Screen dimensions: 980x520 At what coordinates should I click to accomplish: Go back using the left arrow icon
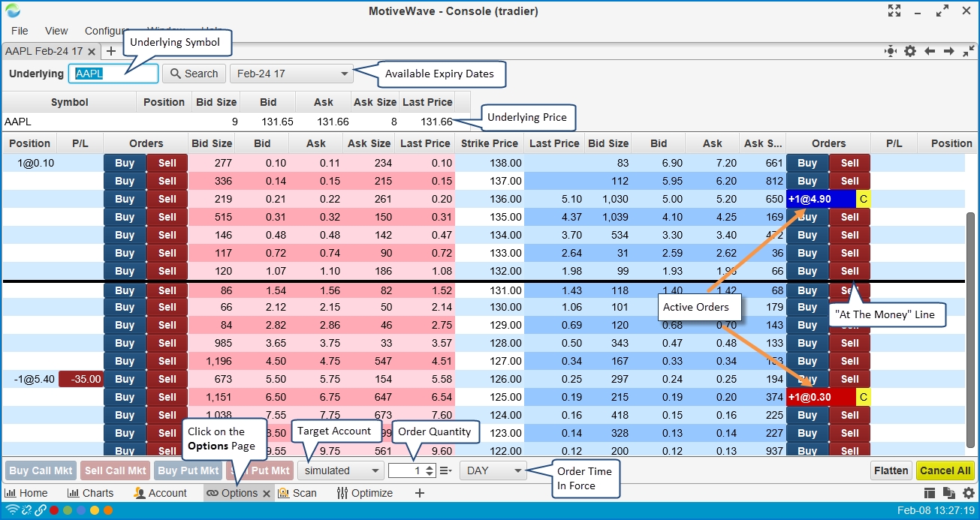point(930,51)
